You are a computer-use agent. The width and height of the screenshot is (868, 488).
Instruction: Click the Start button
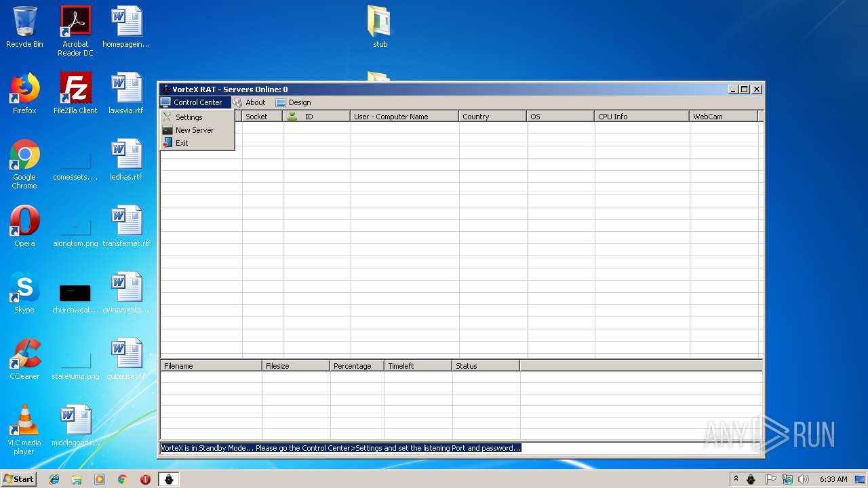18,479
